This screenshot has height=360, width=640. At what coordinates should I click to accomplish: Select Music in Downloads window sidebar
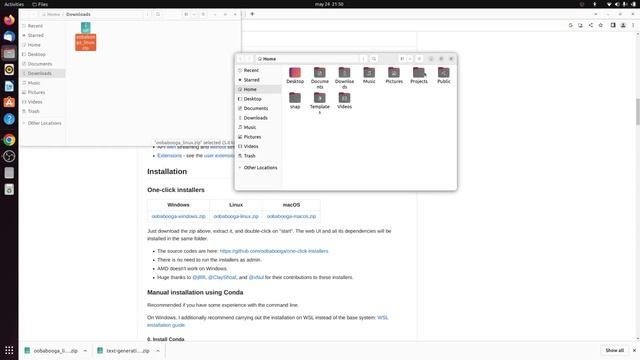click(43, 83)
